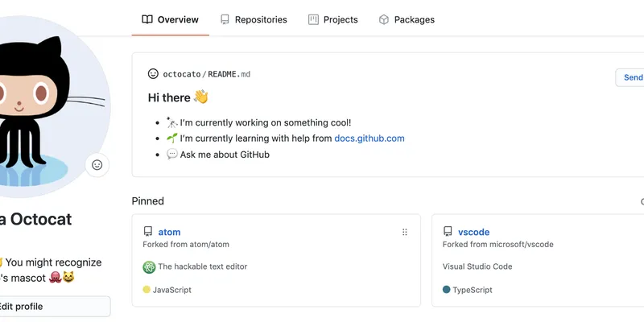
Task: Open the Overview tab
Action: [170, 19]
